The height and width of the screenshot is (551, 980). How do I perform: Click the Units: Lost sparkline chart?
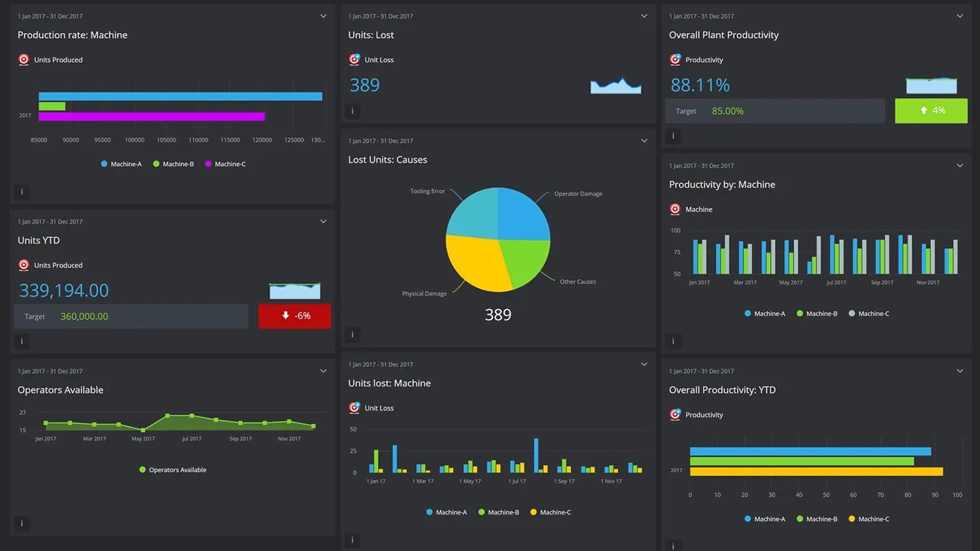615,86
